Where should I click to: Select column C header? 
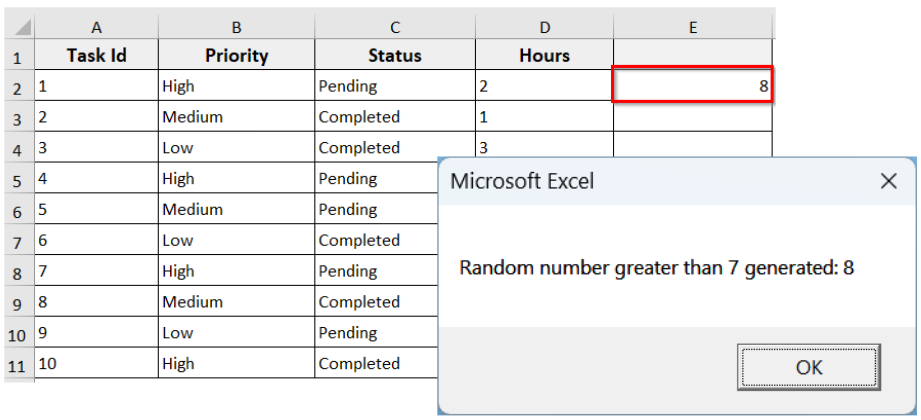394,27
